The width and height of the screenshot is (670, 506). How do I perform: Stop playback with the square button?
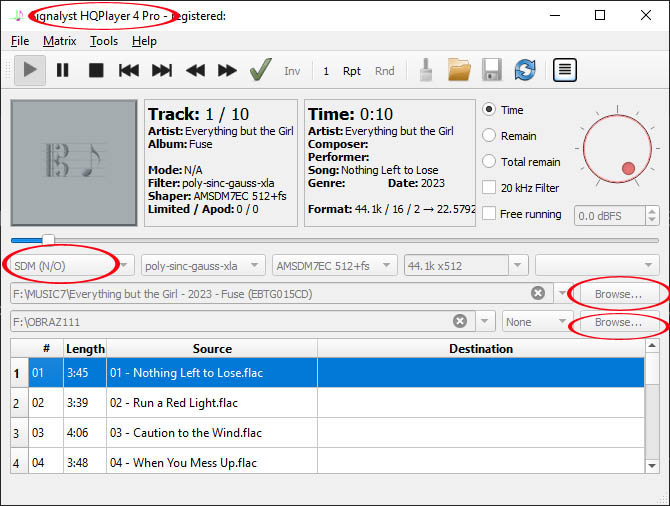(96, 70)
